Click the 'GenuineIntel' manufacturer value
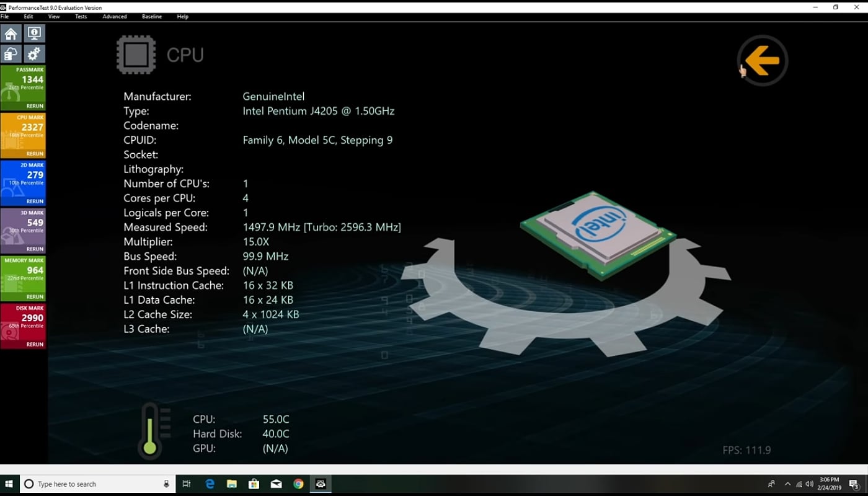The width and height of the screenshot is (868, 496). click(x=273, y=97)
